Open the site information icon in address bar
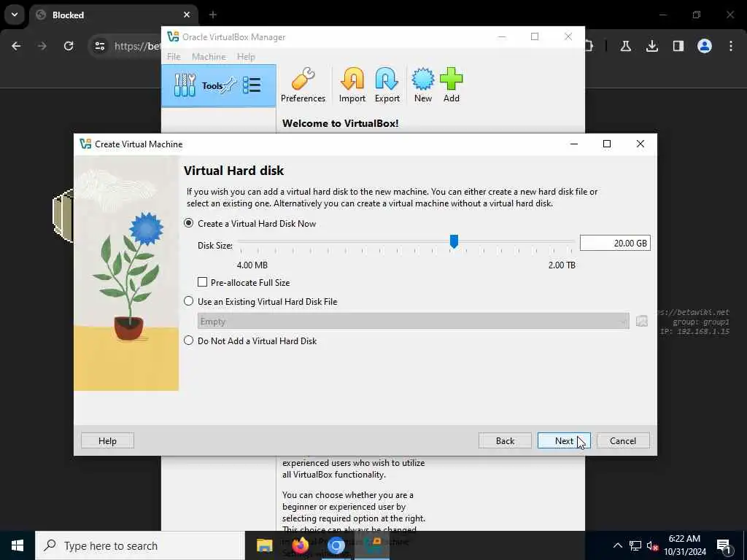 [x=99, y=46]
